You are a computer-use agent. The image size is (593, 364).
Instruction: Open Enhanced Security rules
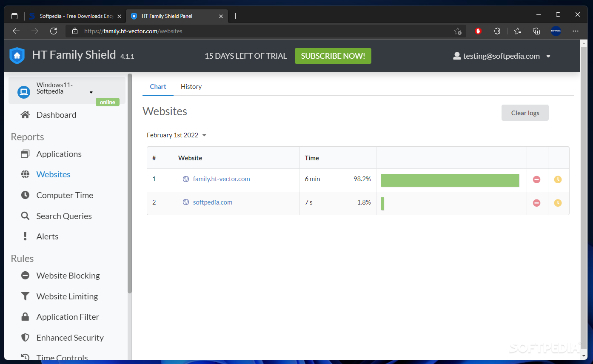(x=70, y=338)
